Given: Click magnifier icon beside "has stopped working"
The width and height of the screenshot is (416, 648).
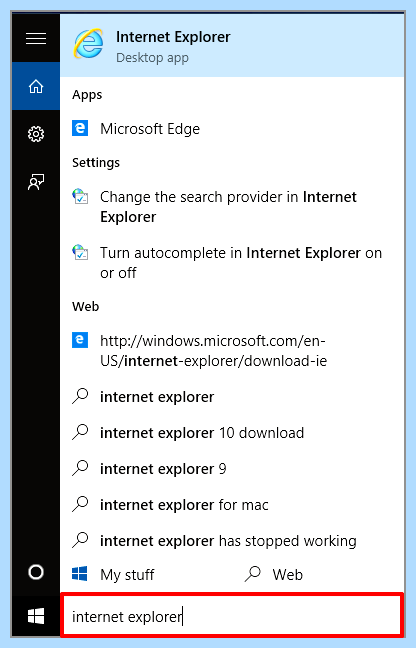Looking at the screenshot, I should (80, 540).
